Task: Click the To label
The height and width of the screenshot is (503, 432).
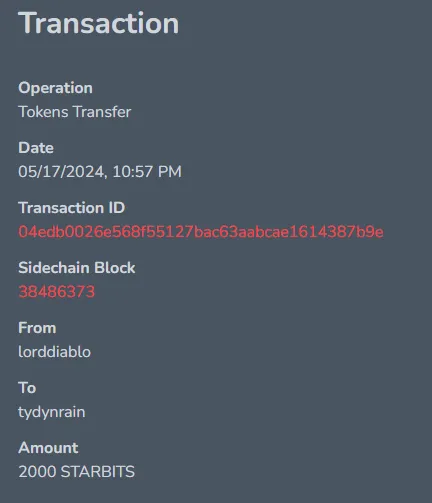Action: coord(27,388)
